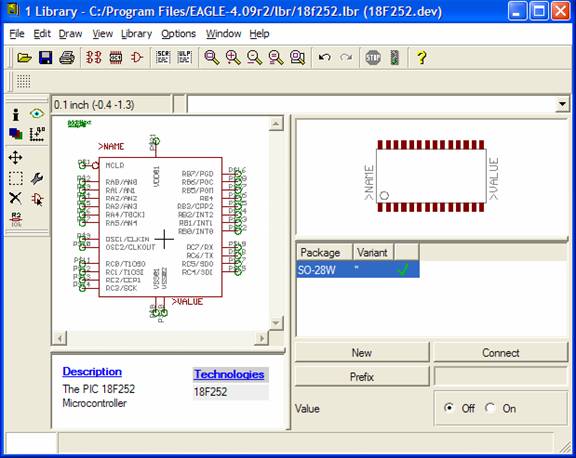Open the View menu

click(x=102, y=34)
